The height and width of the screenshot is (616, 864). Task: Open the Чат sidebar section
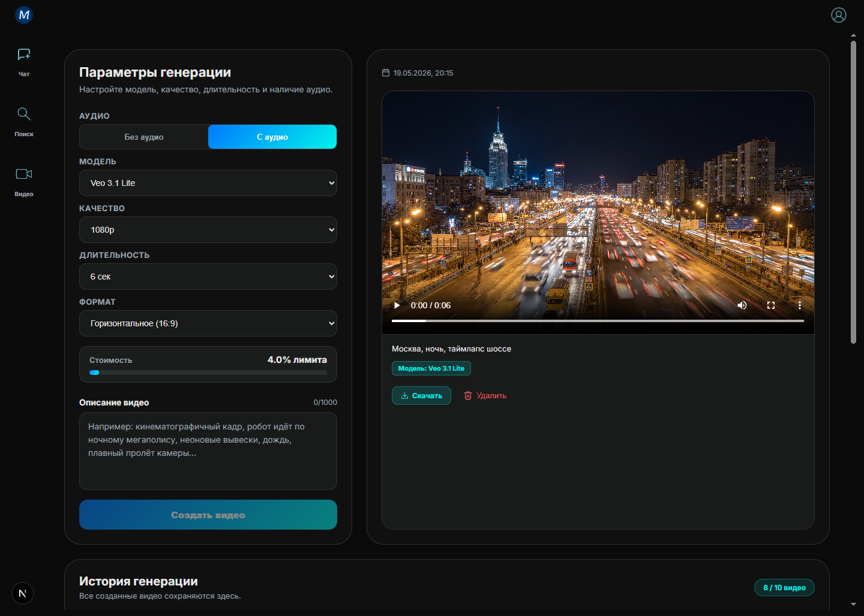24,62
